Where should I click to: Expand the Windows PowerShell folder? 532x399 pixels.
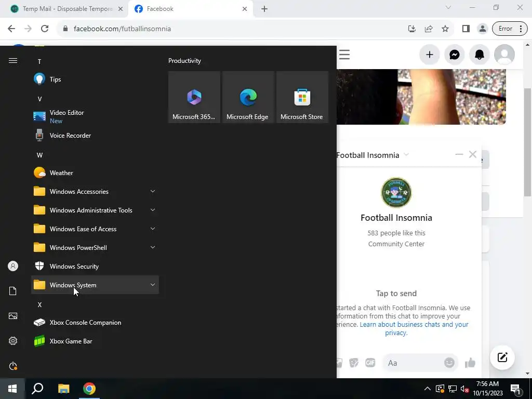click(x=95, y=248)
